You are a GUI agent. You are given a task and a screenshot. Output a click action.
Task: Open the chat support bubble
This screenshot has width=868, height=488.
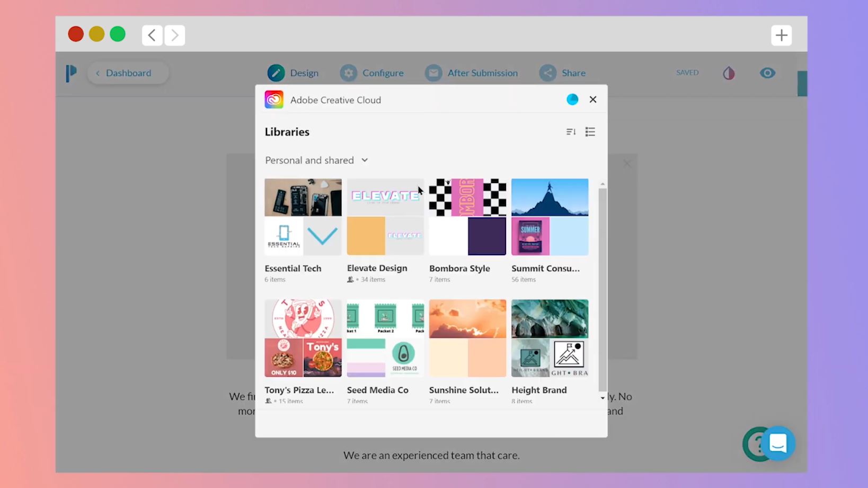777,443
